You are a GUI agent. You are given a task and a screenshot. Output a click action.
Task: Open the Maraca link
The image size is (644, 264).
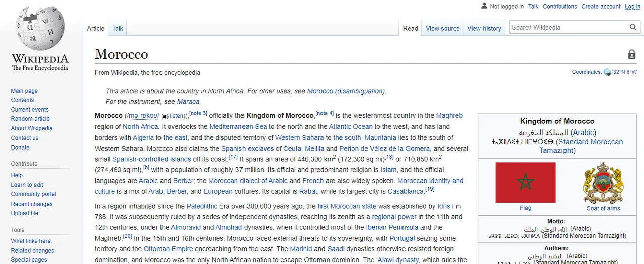(x=188, y=102)
